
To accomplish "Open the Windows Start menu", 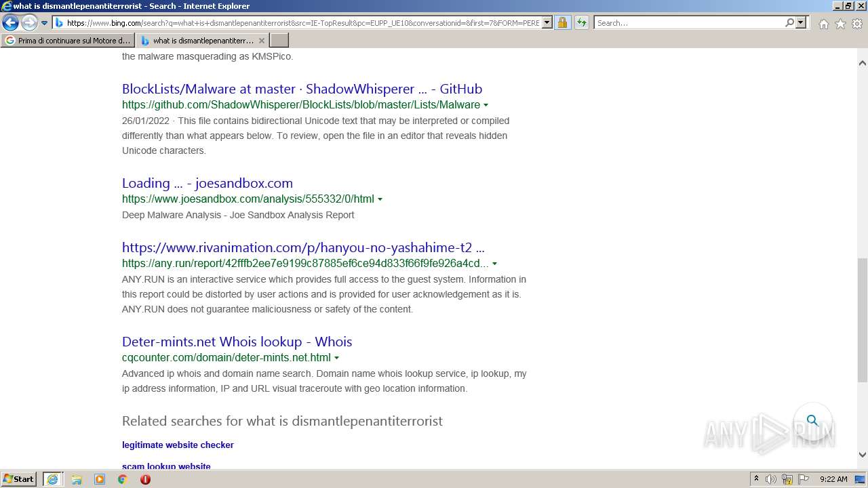I will point(19,479).
